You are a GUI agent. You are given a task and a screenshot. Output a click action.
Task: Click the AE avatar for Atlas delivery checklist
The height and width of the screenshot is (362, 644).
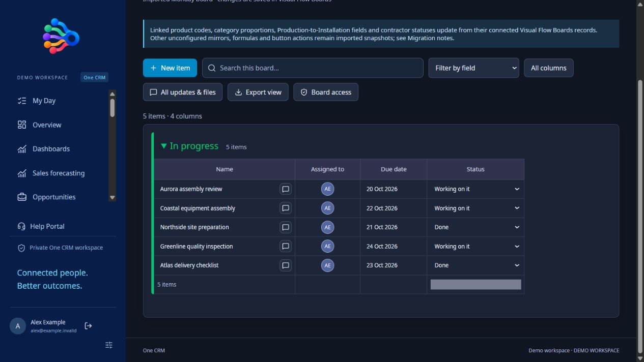(x=327, y=265)
